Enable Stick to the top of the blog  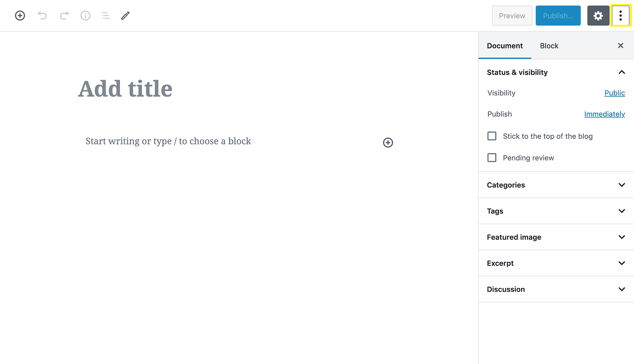(492, 136)
